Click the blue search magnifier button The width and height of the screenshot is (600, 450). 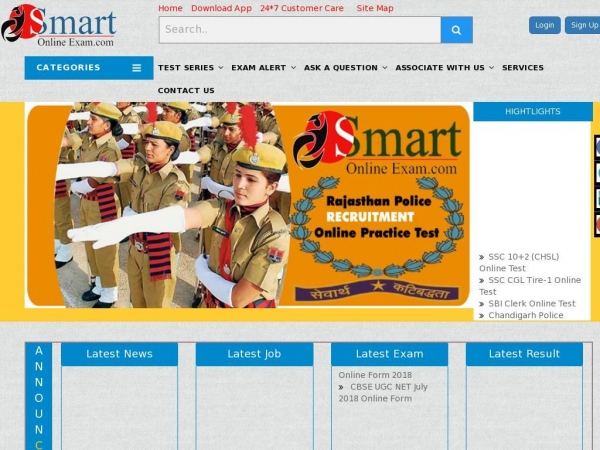click(457, 30)
